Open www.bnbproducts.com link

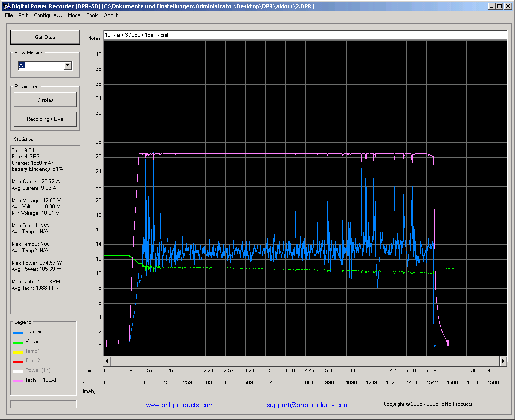(x=180, y=405)
